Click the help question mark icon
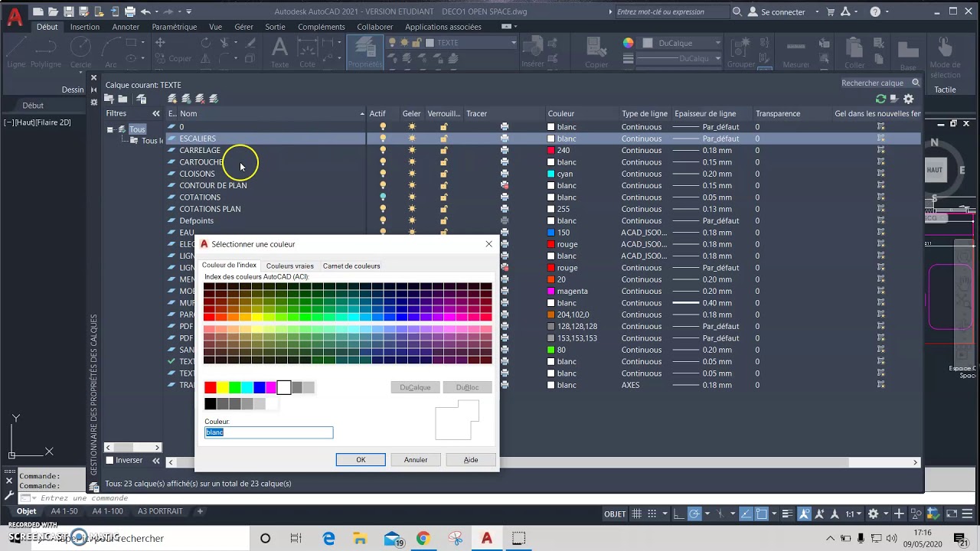The height and width of the screenshot is (551, 980). point(875,11)
